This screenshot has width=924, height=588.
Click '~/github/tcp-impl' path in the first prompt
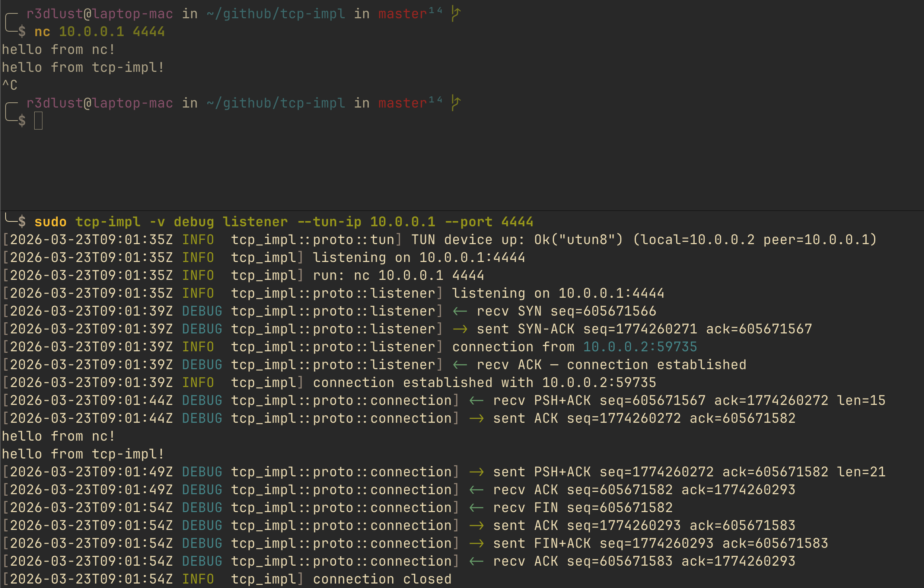(276, 14)
